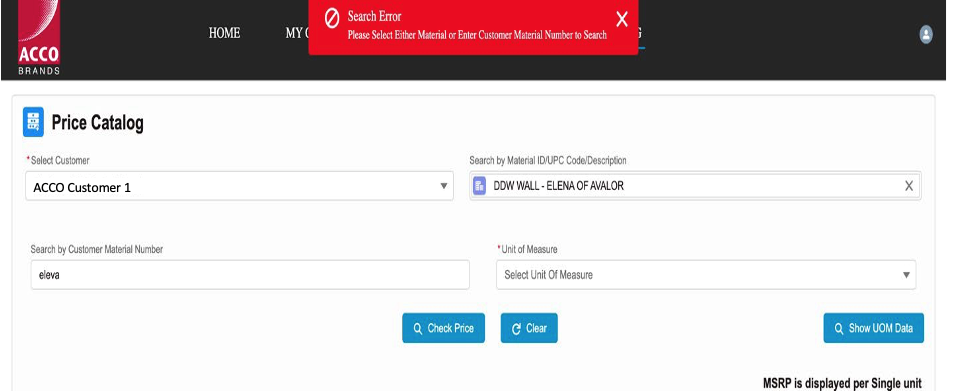Click the 'Unit of Measure' label

[x=528, y=249]
